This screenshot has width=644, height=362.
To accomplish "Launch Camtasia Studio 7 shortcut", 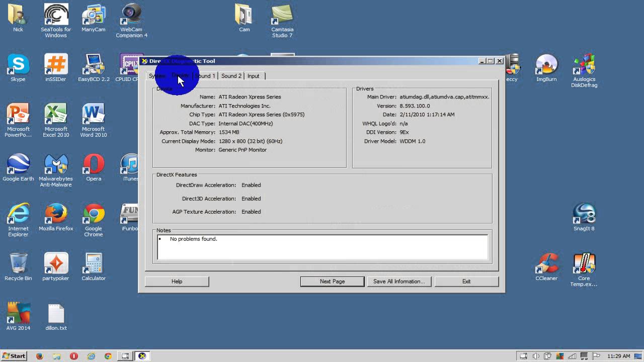I will (282, 21).
